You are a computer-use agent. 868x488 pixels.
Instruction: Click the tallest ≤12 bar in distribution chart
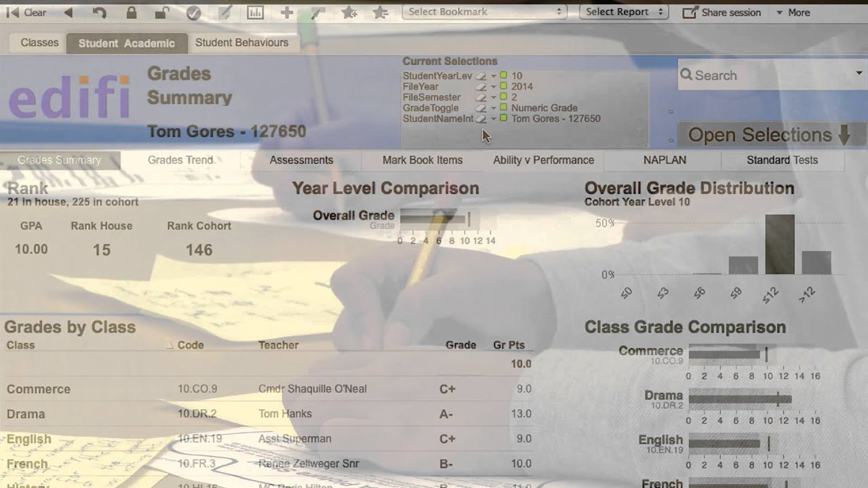click(780, 244)
